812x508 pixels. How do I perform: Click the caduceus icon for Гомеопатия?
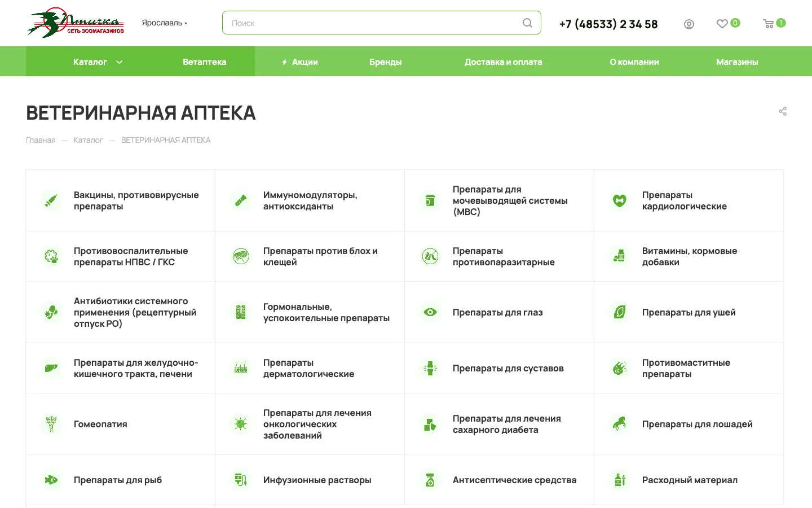[51, 424]
